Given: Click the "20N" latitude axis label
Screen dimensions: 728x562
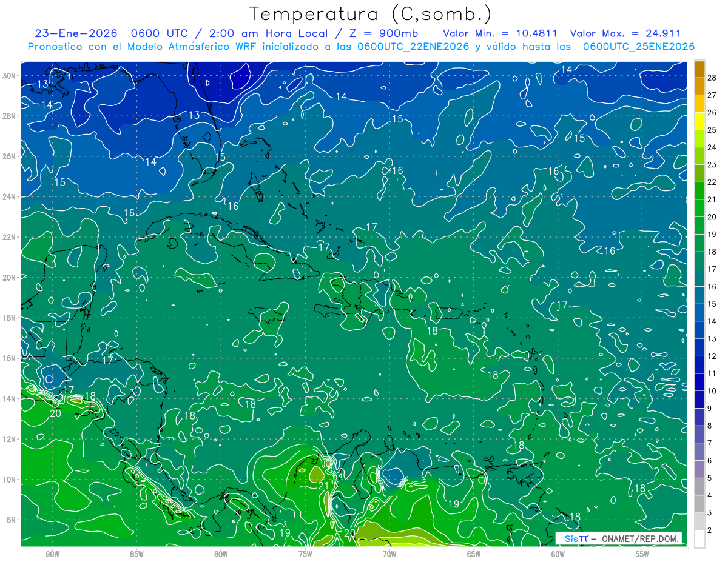Looking at the screenshot, I should click(9, 278).
